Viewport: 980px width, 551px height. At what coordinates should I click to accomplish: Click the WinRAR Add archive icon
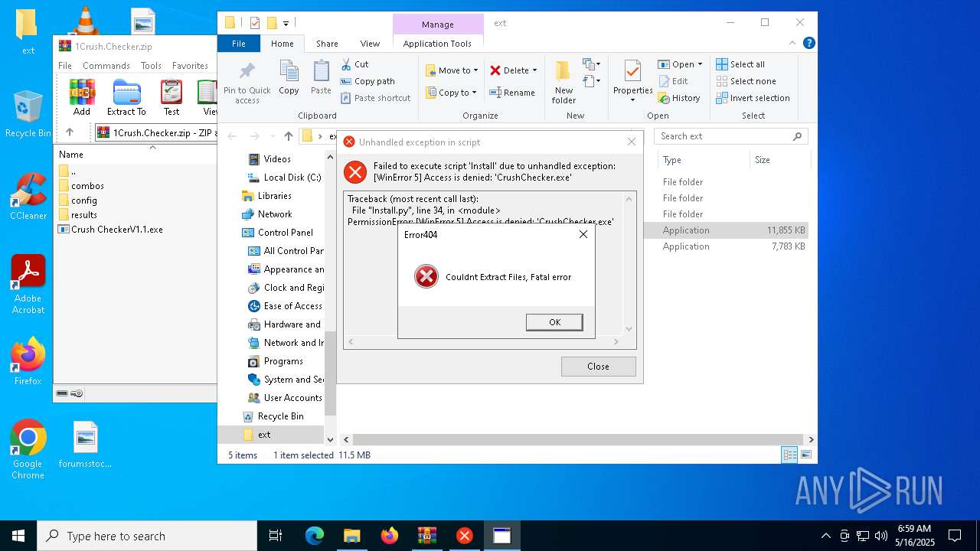coord(82,93)
